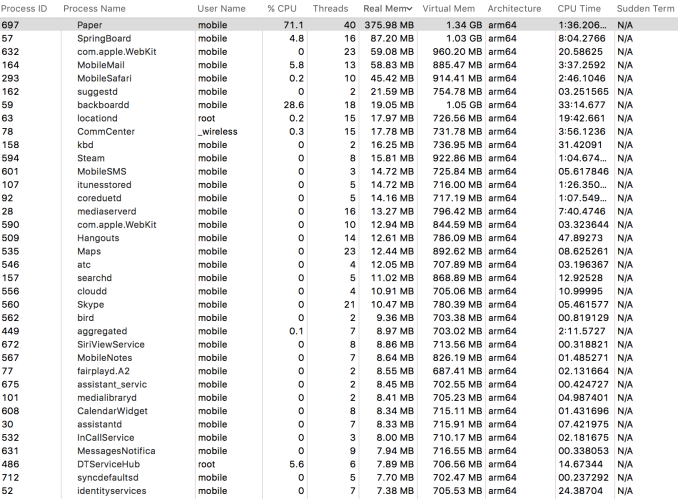Viewport: 678px width, 499px height.
Task: Click process ID 486
Action: pos(10,464)
